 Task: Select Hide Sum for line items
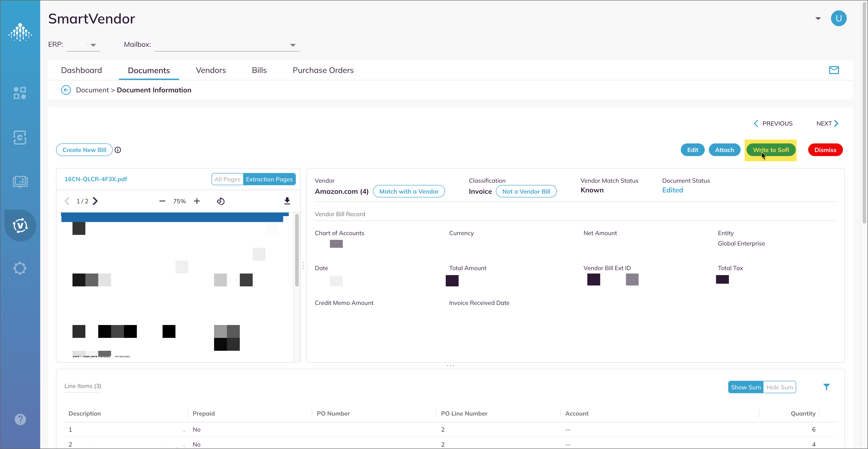coord(779,387)
